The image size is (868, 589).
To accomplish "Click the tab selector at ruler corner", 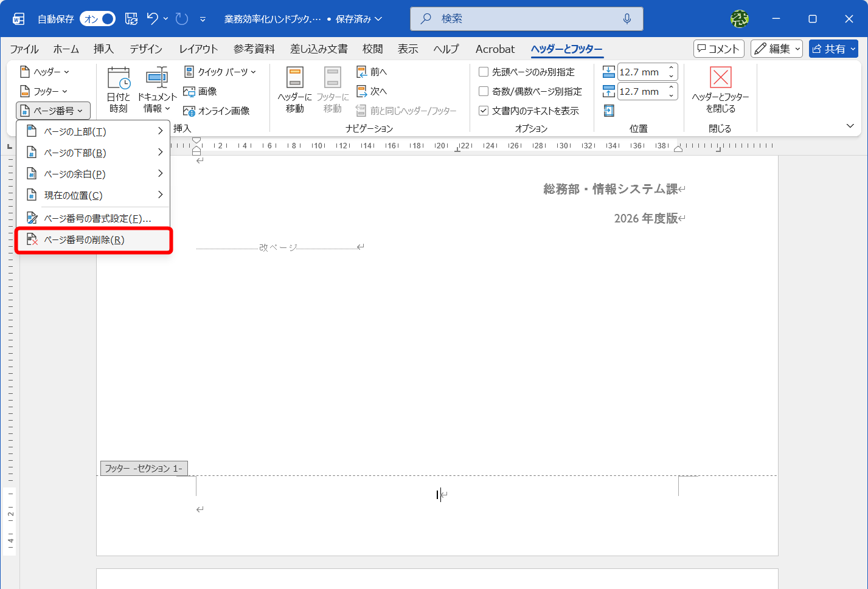I will pyautogui.click(x=10, y=146).
